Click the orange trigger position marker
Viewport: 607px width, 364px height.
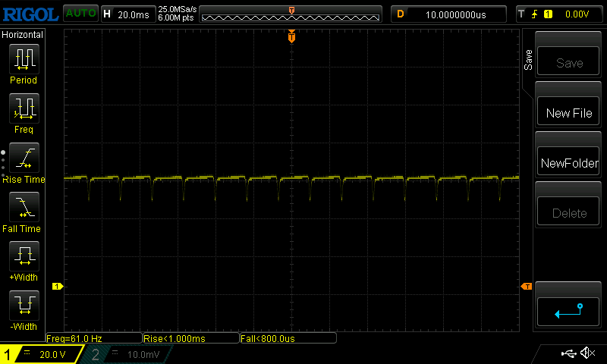coord(291,36)
